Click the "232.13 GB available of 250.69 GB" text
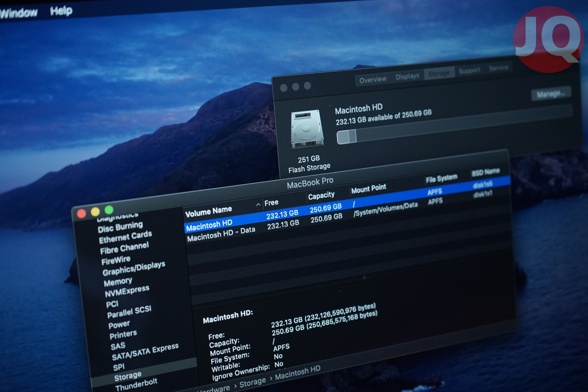 coord(384,117)
